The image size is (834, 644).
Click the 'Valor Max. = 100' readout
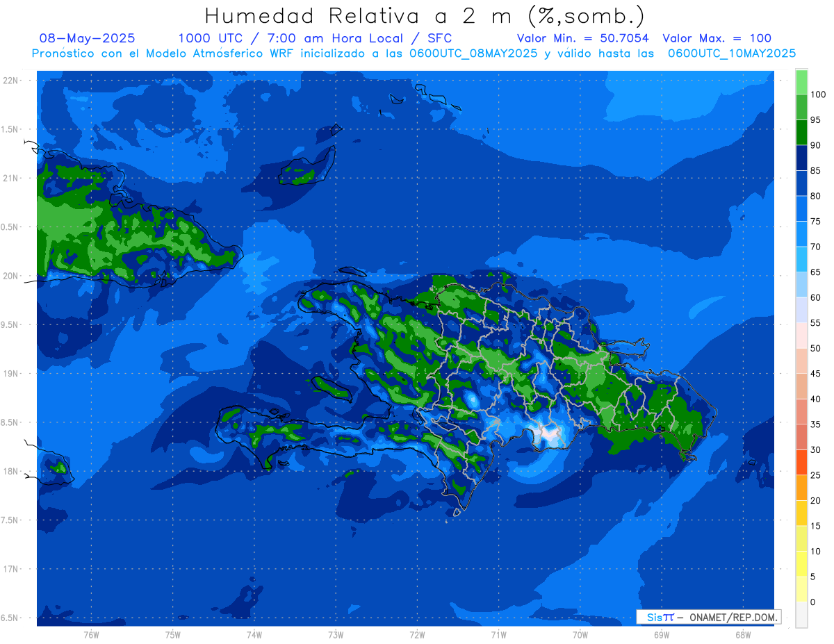tap(717, 38)
